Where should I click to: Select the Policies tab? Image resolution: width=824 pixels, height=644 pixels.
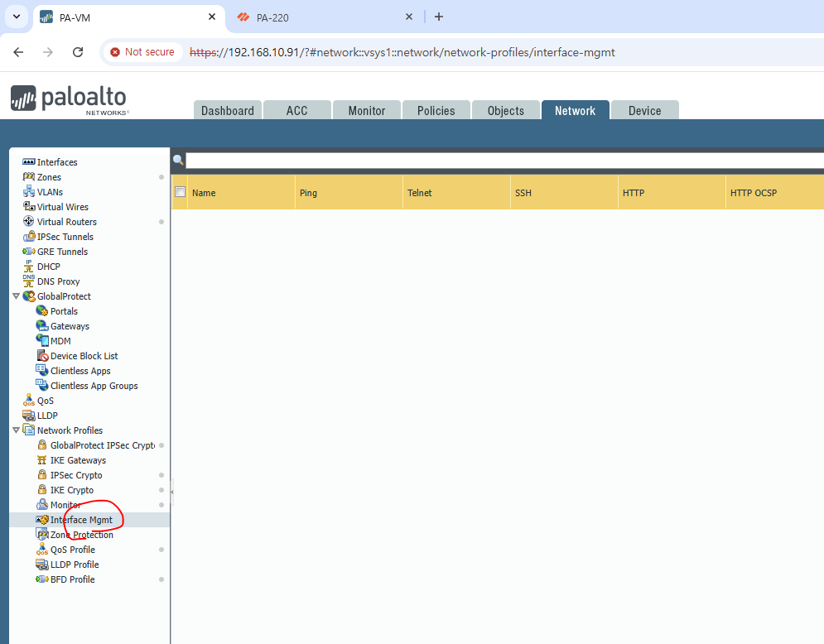[436, 110]
